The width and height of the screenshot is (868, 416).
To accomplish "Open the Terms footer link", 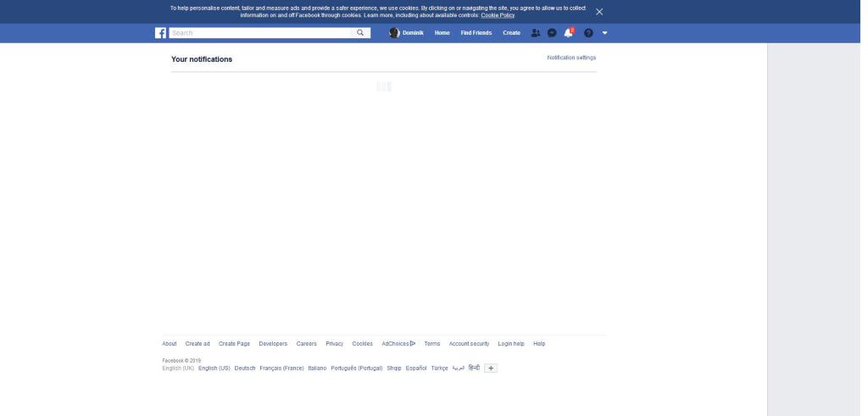I will [x=431, y=343].
